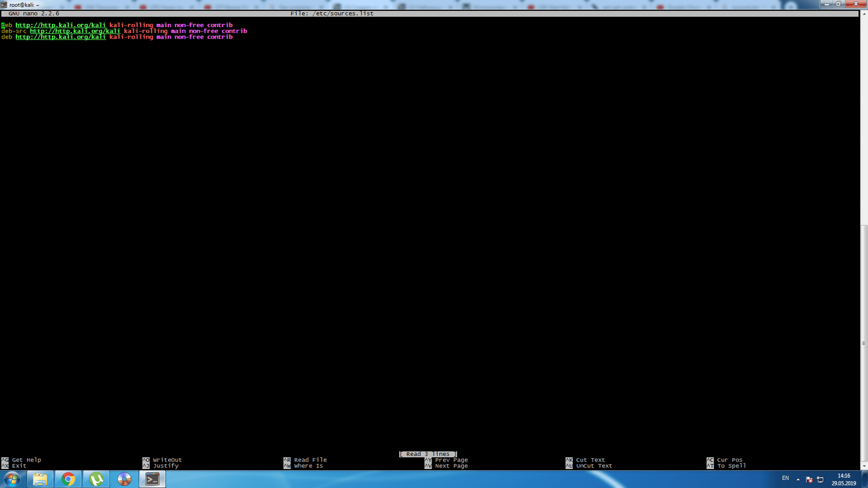The height and width of the screenshot is (488, 868).
Task: Show hidden system tray icons
Action: (x=798, y=479)
